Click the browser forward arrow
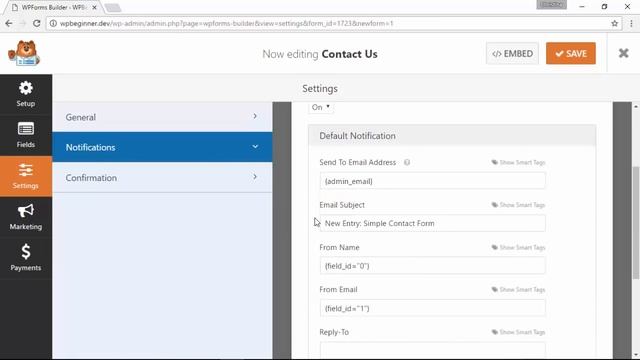Viewport: 640px width, 360px height. coord(22,23)
